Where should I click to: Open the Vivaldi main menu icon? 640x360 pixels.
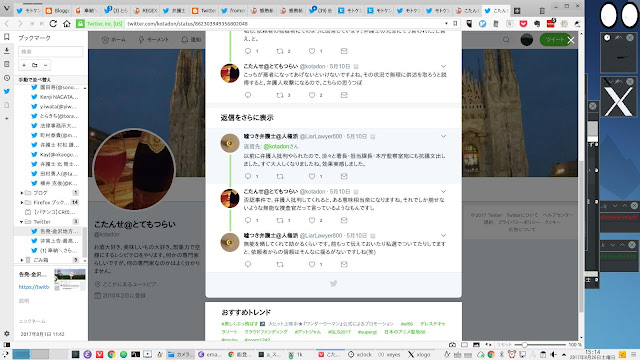tap(7, 8)
